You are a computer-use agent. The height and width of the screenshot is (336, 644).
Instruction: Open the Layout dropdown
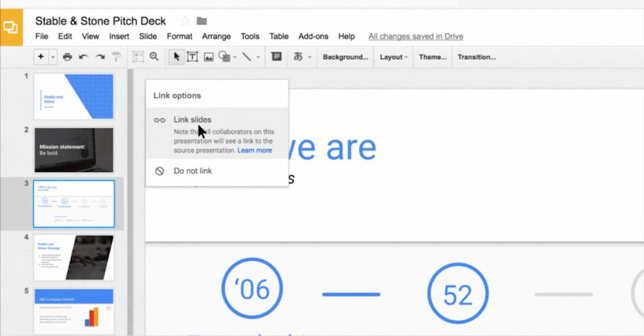point(393,57)
